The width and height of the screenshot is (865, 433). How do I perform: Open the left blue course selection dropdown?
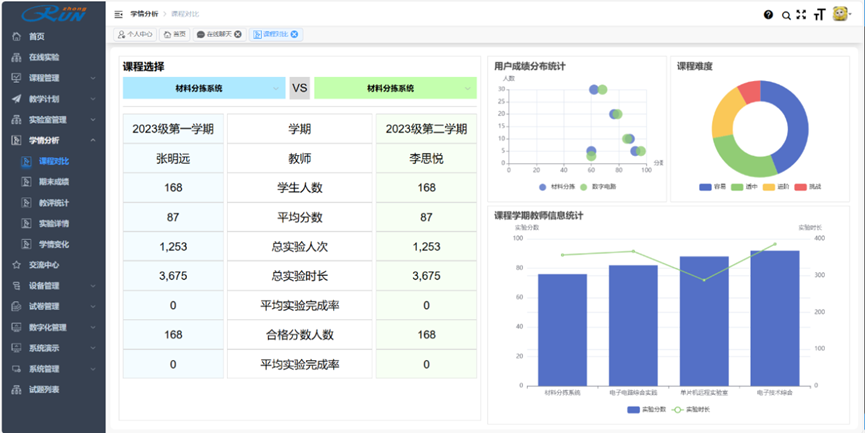point(204,88)
